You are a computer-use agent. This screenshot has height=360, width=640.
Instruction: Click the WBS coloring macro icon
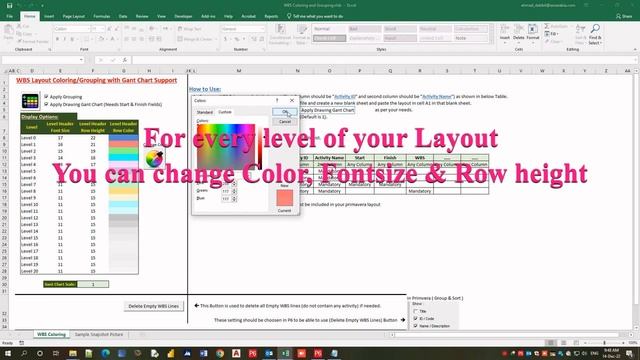point(30,101)
